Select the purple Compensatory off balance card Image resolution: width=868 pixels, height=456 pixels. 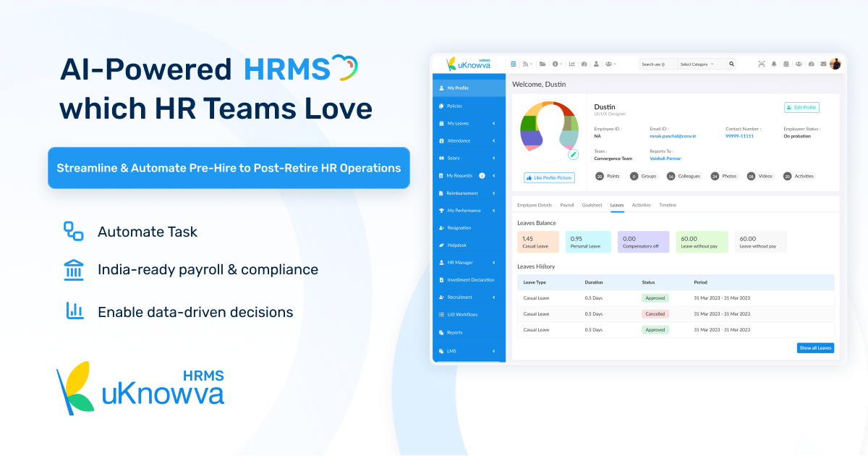click(644, 242)
